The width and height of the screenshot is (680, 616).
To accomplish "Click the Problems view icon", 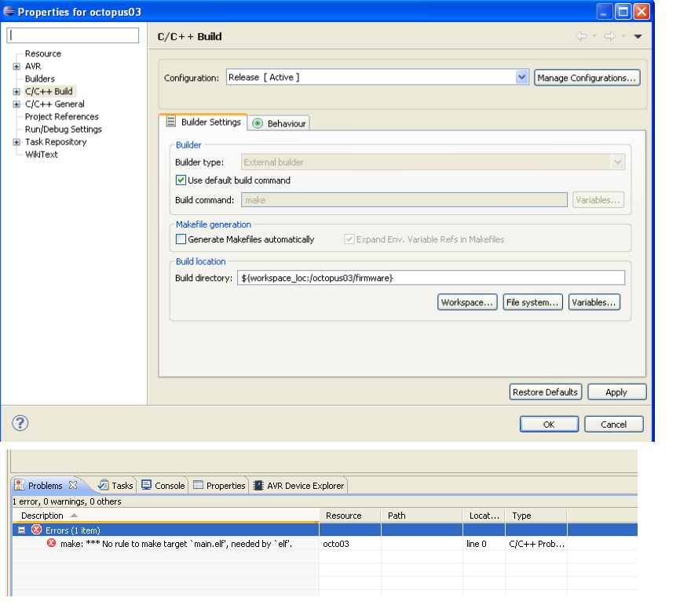I will tap(20, 485).
